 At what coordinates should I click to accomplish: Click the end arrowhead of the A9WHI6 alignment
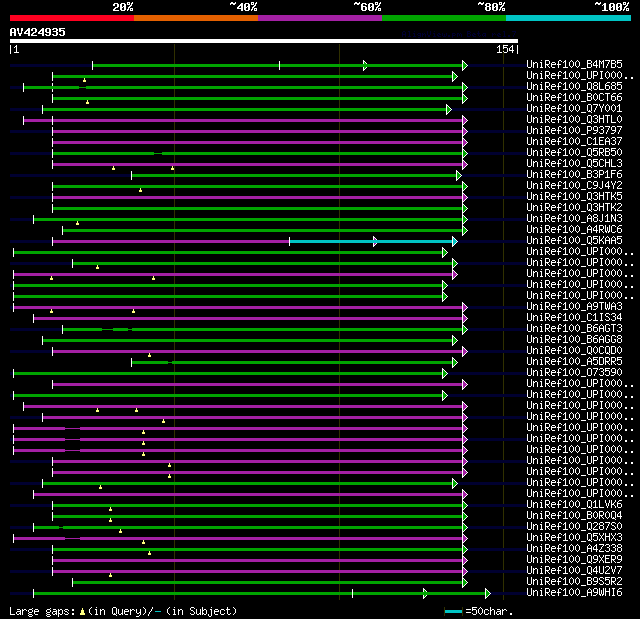(x=488, y=593)
